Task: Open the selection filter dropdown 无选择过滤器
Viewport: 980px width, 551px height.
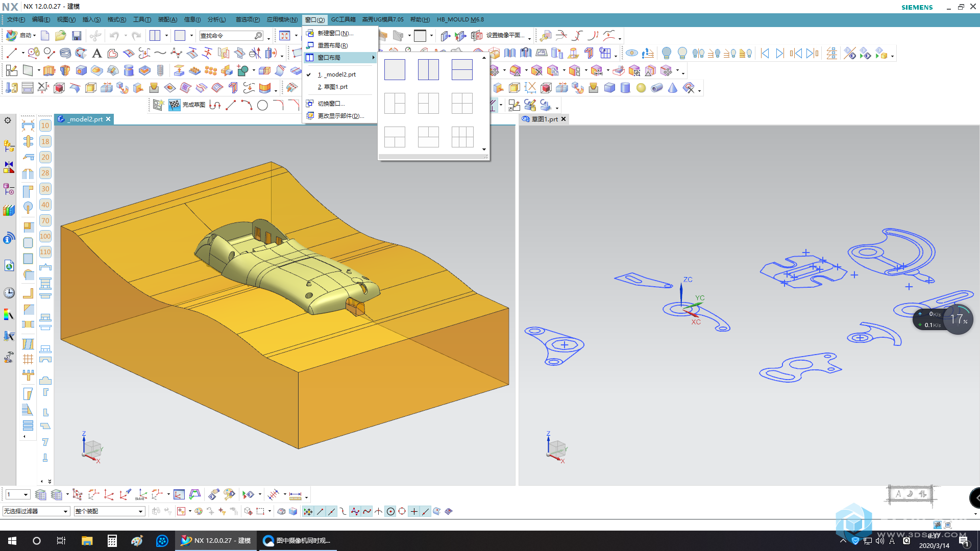Action: [36, 511]
